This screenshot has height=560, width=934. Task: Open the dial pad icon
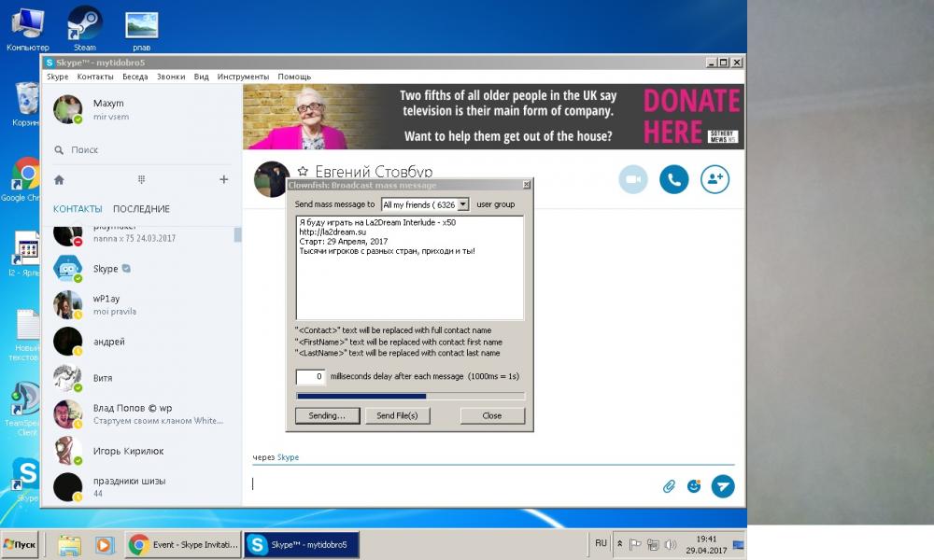click(141, 179)
